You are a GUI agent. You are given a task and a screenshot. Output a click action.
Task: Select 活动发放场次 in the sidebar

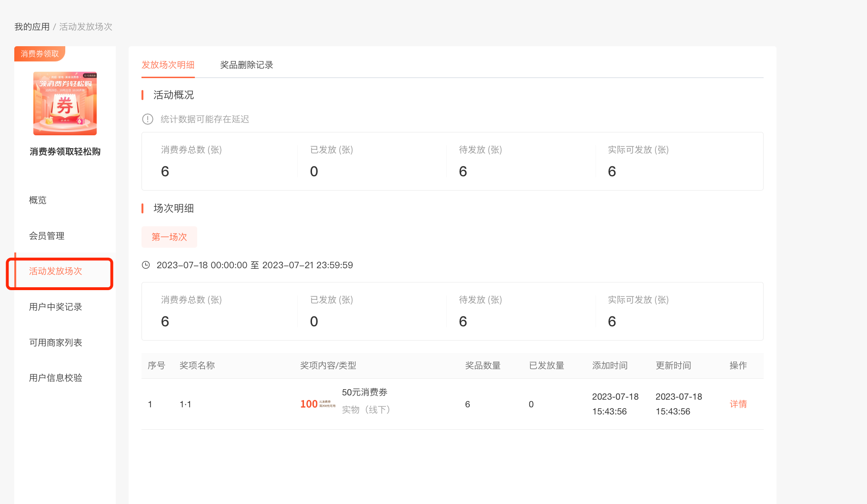pos(55,271)
